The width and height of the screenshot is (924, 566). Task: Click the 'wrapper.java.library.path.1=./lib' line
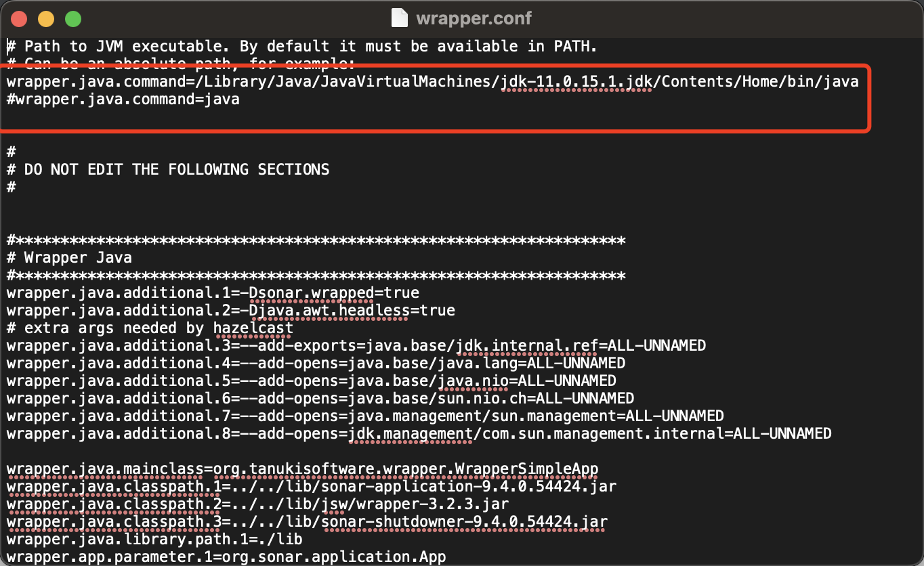click(x=154, y=539)
